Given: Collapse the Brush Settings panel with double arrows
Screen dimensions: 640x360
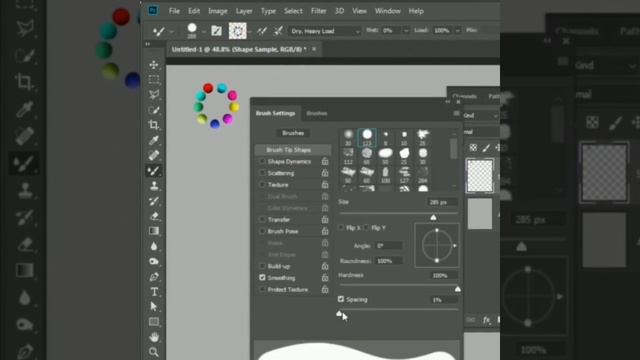Looking at the screenshot, I should 448,101.
